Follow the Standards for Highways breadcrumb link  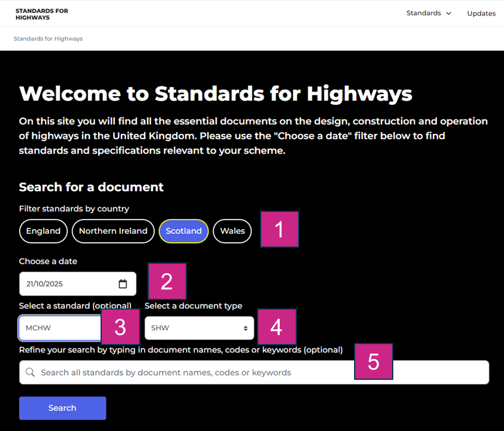[48, 39]
